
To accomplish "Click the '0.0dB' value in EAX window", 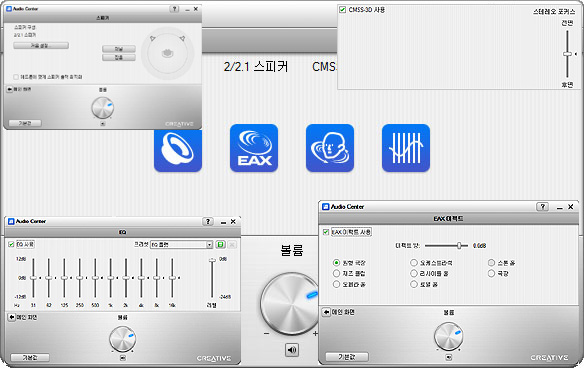I will tap(479, 246).
